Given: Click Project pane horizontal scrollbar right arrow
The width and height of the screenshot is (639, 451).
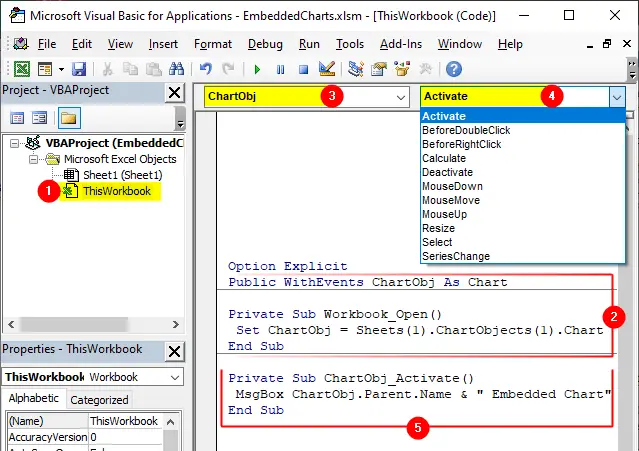Looking at the screenshot, I should tap(176, 325).
